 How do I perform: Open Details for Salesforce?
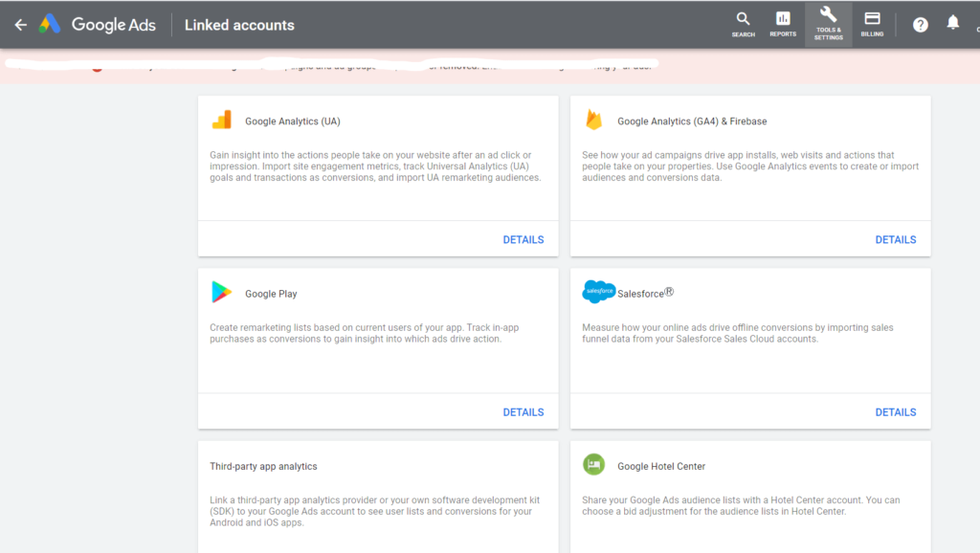click(x=896, y=412)
